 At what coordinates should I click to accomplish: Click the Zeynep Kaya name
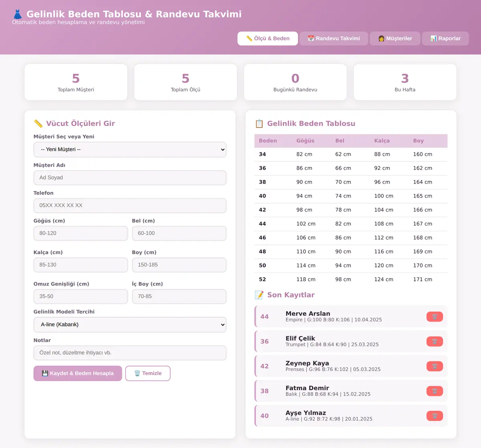(x=307, y=363)
